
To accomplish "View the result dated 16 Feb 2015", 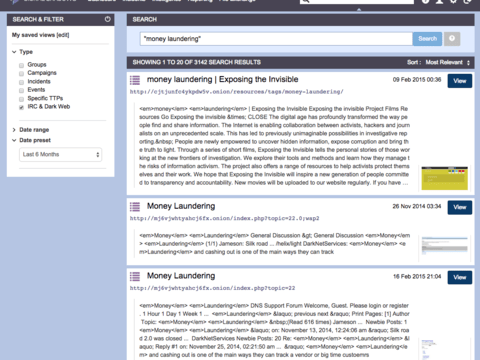I will [460, 277].
